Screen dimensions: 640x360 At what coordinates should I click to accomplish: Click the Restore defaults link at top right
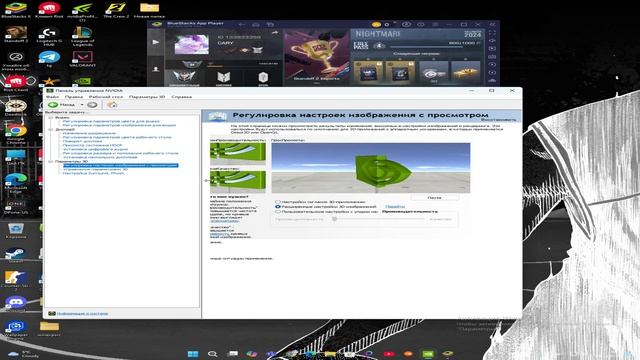tap(498, 120)
